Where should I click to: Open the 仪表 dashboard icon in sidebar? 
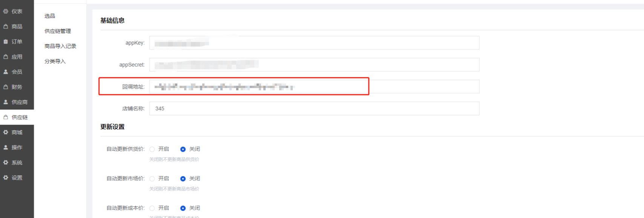click(6, 11)
